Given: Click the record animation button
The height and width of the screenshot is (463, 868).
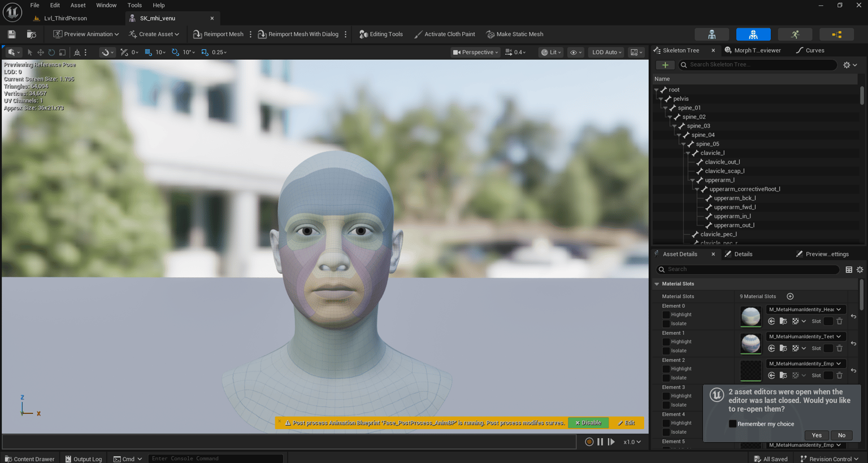Looking at the screenshot, I should coord(589,442).
